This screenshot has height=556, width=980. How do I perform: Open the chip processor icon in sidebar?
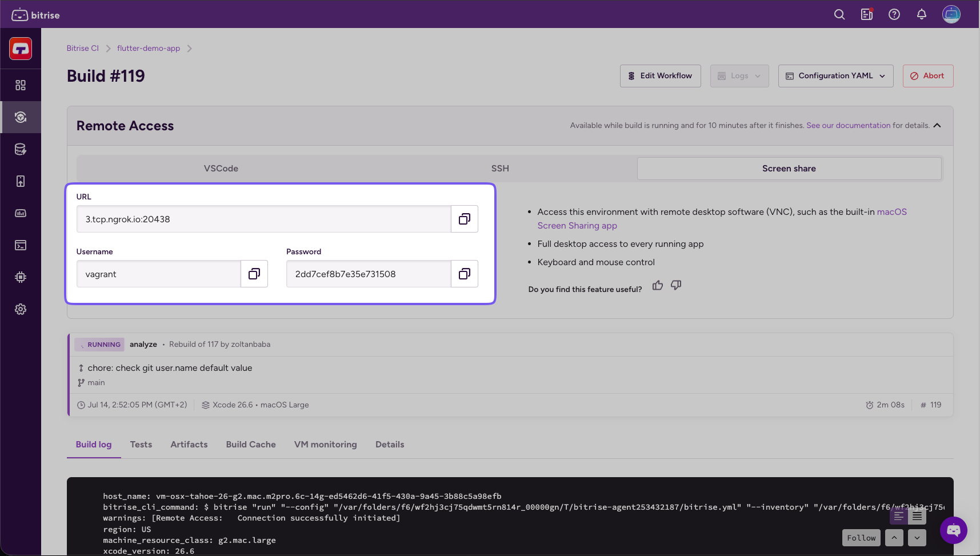click(21, 277)
